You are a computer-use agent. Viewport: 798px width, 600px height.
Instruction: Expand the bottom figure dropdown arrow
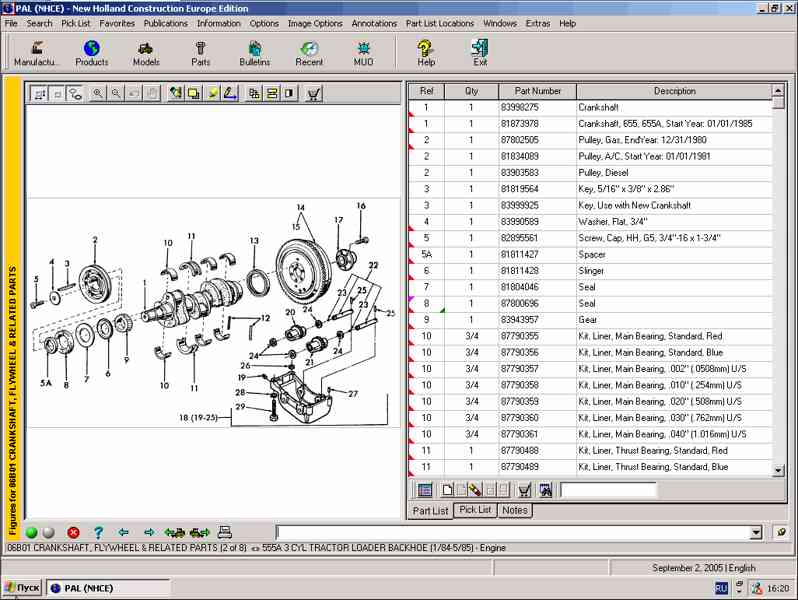click(755, 533)
